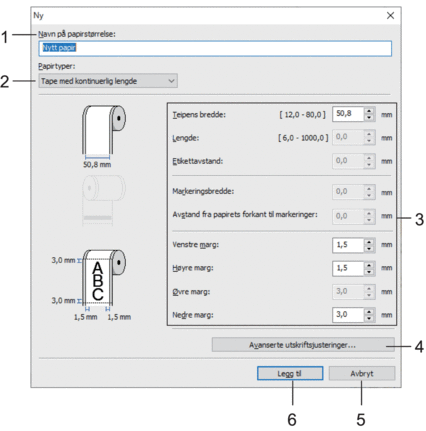Decrease Høyre marg value
Image resolution: width=426 pixels, height=431 pixels.
coord(369,272)
